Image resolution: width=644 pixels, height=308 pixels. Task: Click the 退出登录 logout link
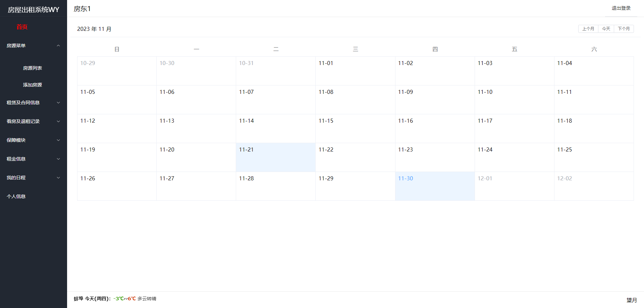[621, 8]
